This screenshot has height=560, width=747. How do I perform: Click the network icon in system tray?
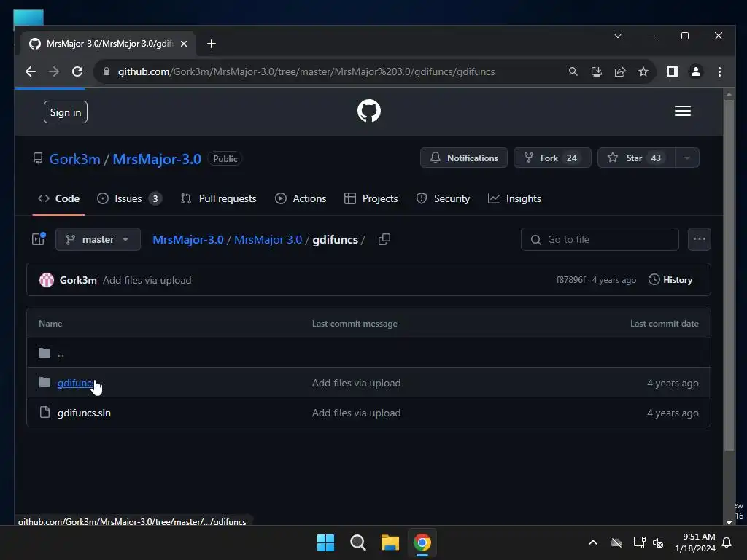point(639,542)
